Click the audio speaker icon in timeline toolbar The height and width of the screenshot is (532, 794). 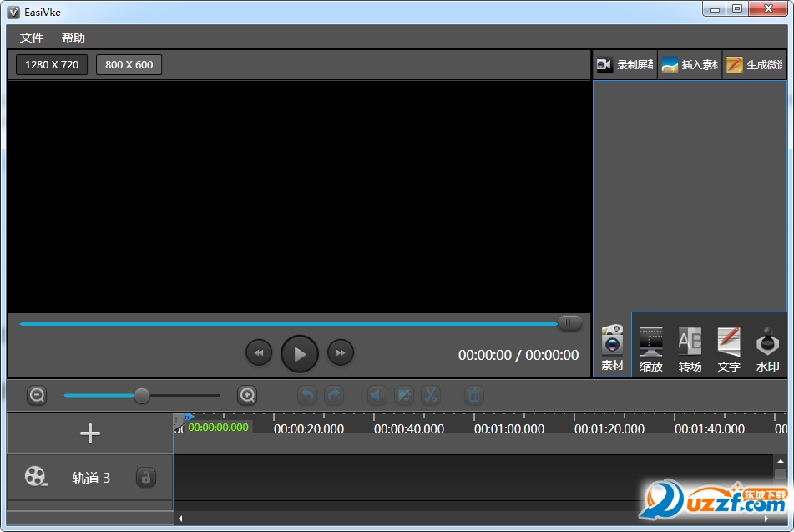tap(377, 395)
